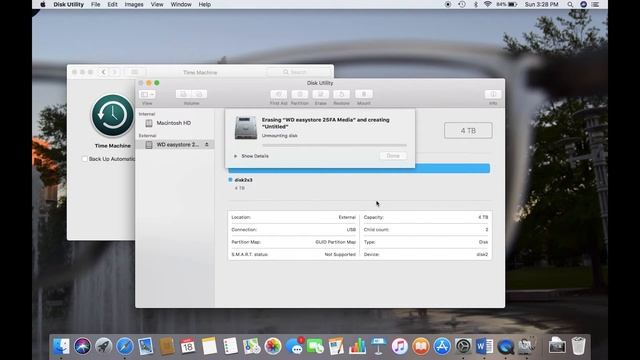Open Messages from the Dock
The image size is (640, 360).
pos(294,346)
